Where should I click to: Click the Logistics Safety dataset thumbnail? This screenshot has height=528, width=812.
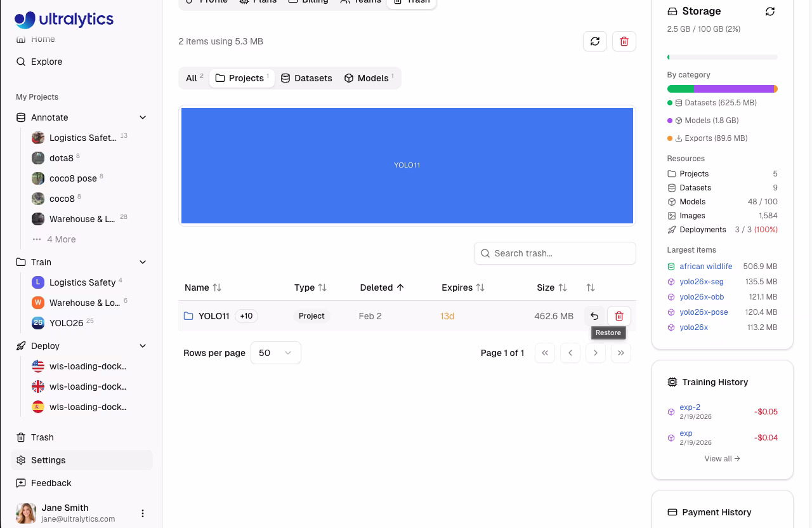(38, 138)
